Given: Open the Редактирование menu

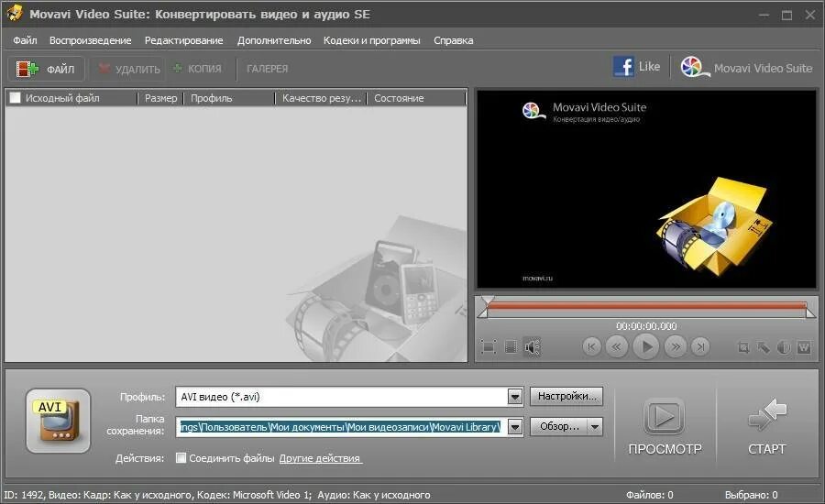Looking at the screenshot, I should click(x=183, y=40).
